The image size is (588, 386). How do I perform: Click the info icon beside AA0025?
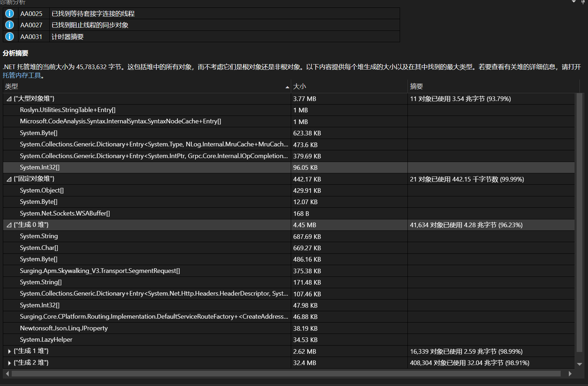click(x=9, y=13)
